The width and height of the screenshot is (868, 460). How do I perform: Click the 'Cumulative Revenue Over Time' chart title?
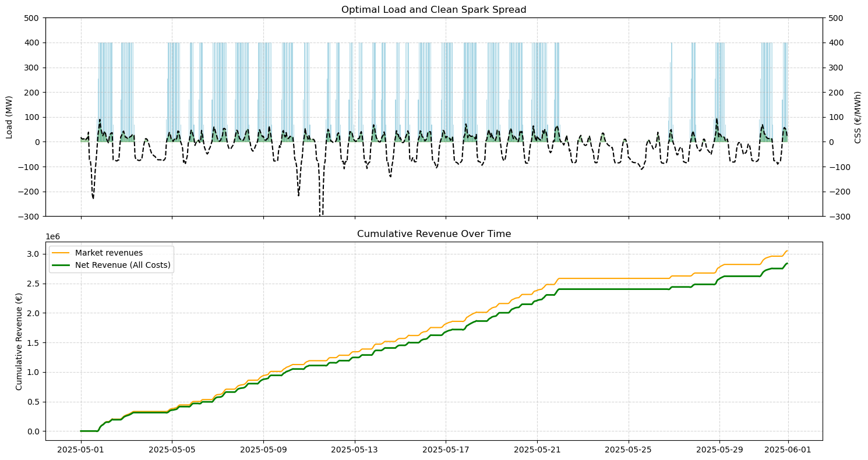433,234
